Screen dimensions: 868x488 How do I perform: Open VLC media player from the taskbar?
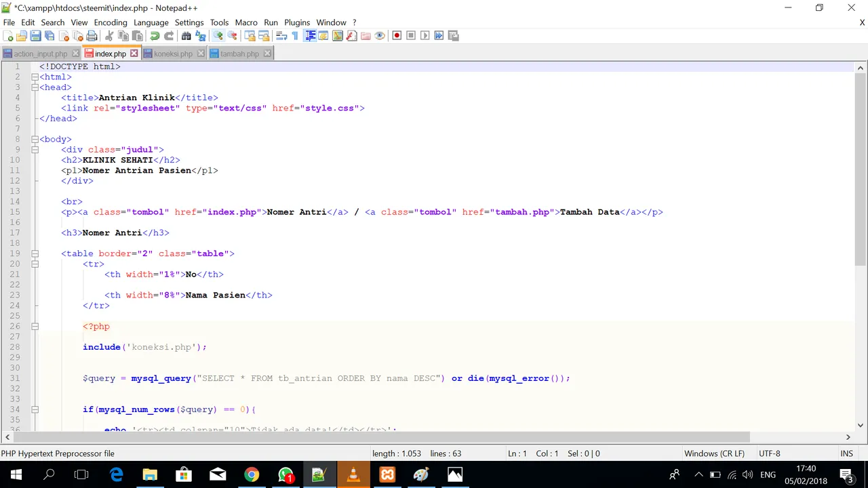tap(353, 474)
